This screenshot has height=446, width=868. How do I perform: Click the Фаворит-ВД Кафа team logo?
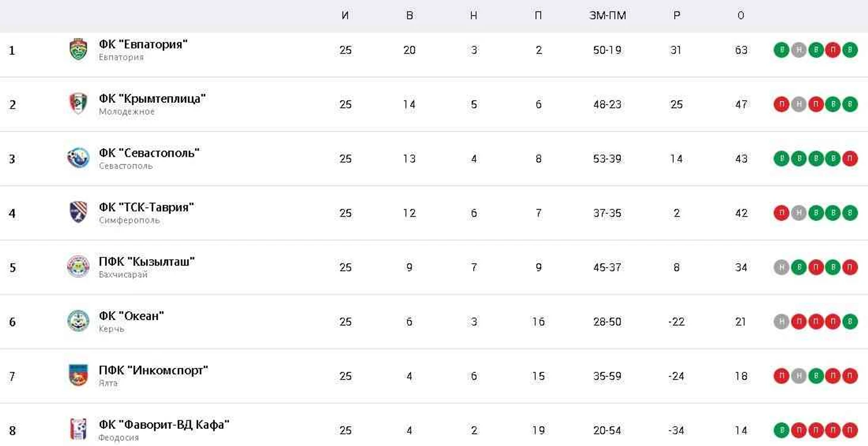[x=78, y=429]
